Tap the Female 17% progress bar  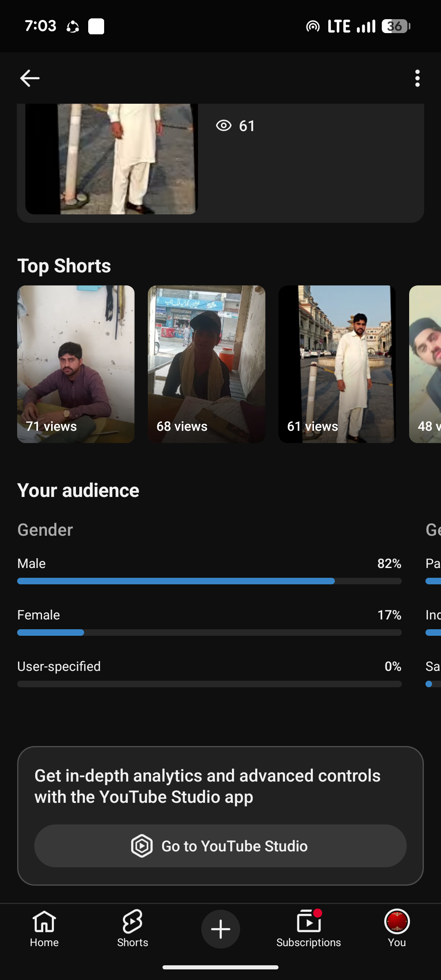click(209, 633)
